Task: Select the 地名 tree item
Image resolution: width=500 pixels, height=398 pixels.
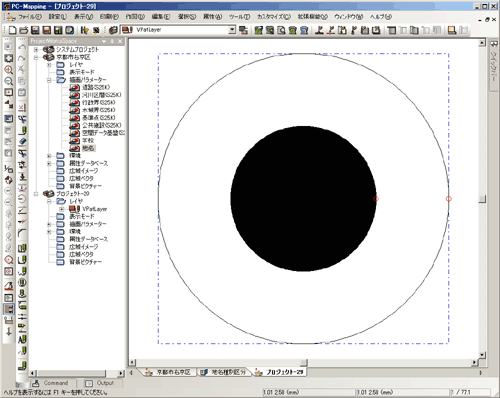Action: click(89, 148)
